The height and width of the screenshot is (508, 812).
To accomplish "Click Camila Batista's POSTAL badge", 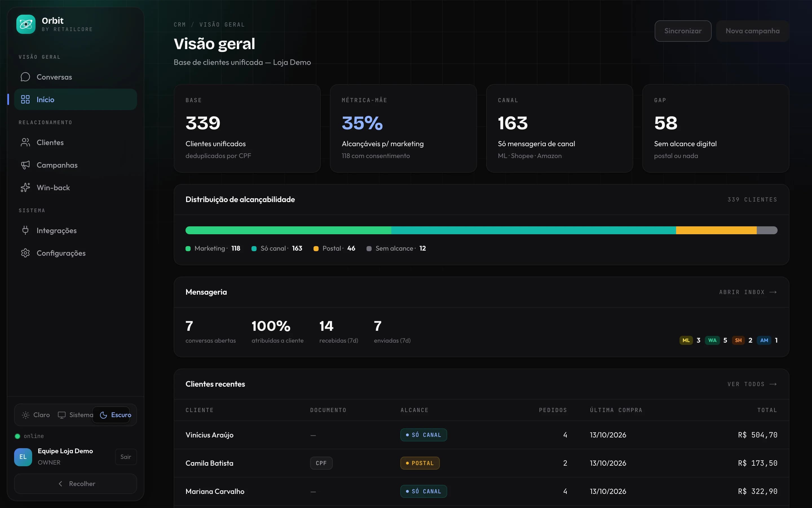I will tap(420, 463).
